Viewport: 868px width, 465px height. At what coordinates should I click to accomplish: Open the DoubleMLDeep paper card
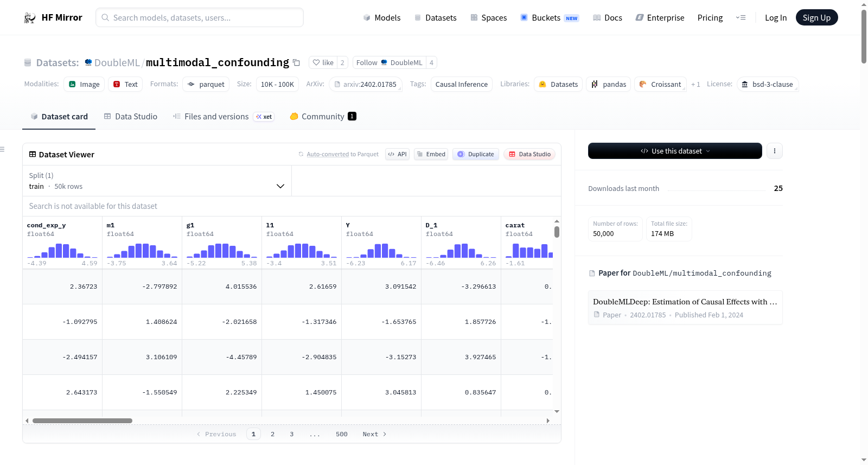pyautogui.click(x=685, y=308)
